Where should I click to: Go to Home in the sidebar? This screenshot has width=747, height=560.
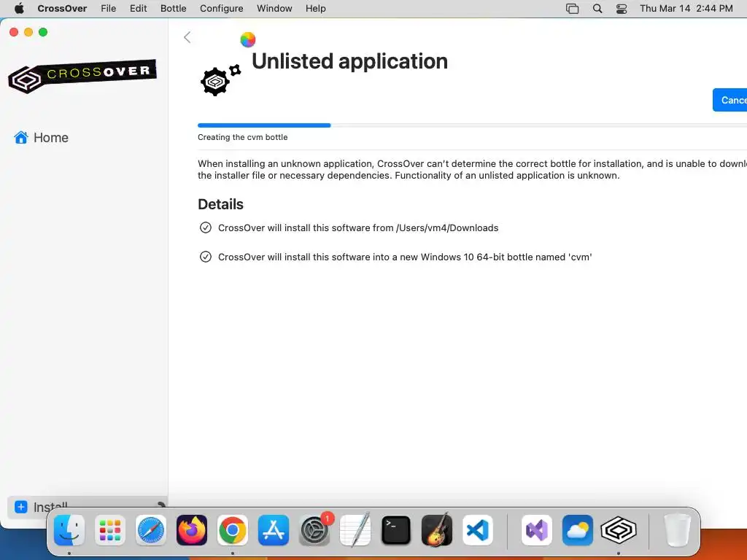[41, 138]
